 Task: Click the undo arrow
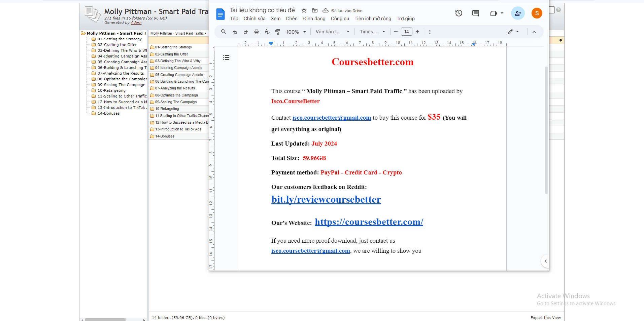pyautogui.click(x=235, y=32)
